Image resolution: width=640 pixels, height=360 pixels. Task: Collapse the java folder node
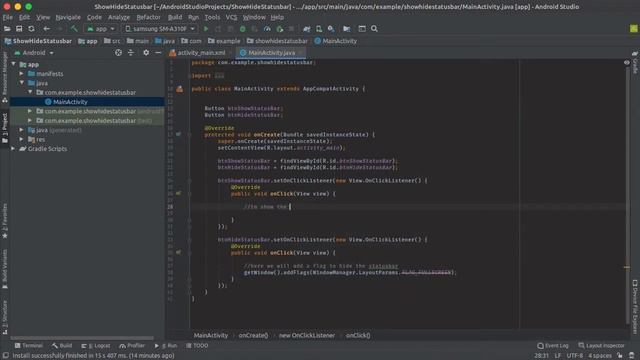(x=21, y=83)
